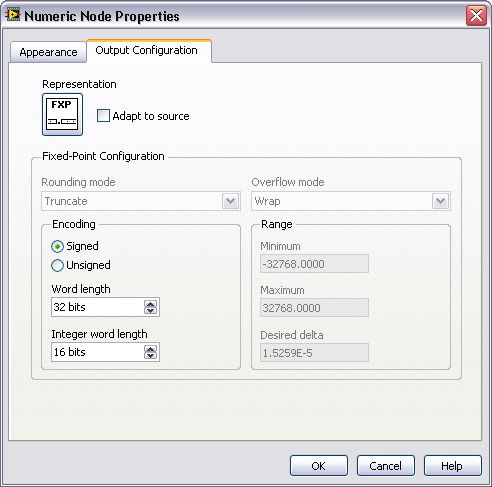The height and width of the screenshot is (487, 492).
Task: Click the LabVIEW icon in title bar
Action: 13,15
